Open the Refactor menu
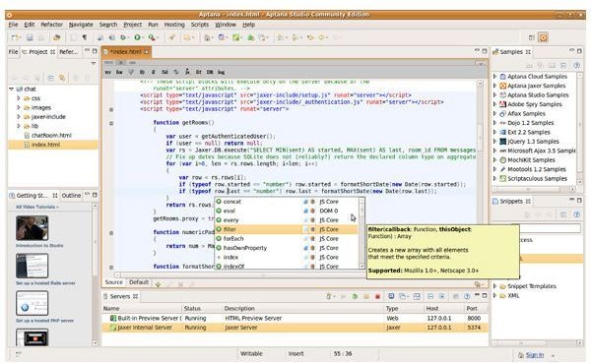Screen dimensions: 591x364 click(x=51, y=25)
